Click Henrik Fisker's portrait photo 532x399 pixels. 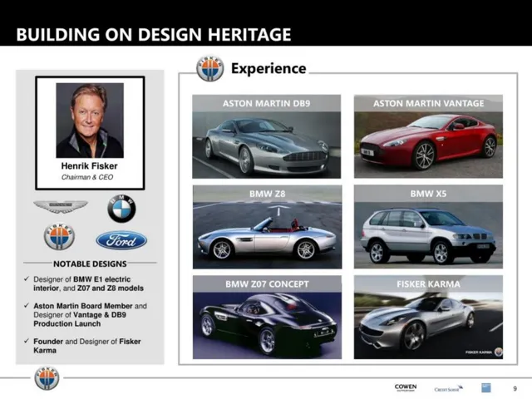[90, 121]
